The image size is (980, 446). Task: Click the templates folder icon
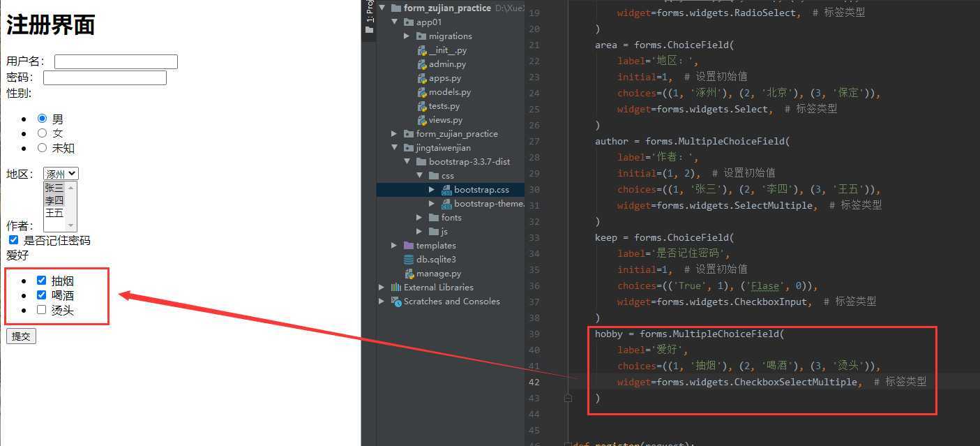(x=409, y=246)
